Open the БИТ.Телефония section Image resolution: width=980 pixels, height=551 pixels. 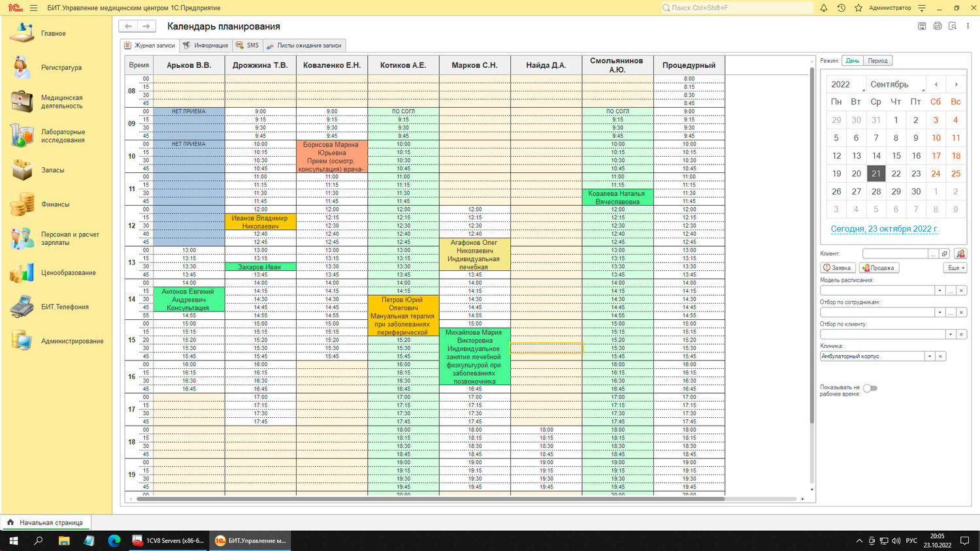tap(65, 307)
